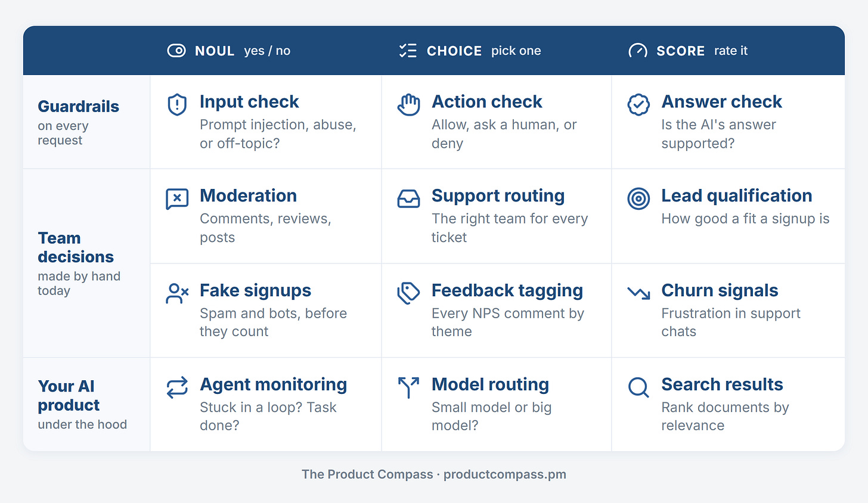Click the checklist icon beside CHOICE
The image size is (868, 503).
click(408, 51)
